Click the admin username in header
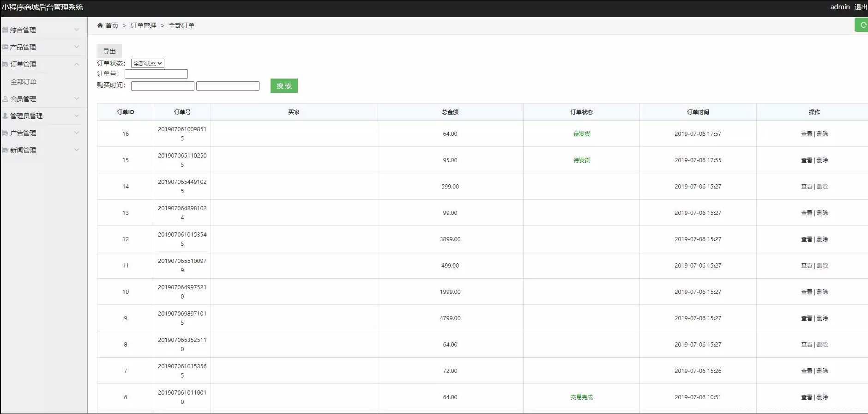The image size is (868, 414). 840,7
